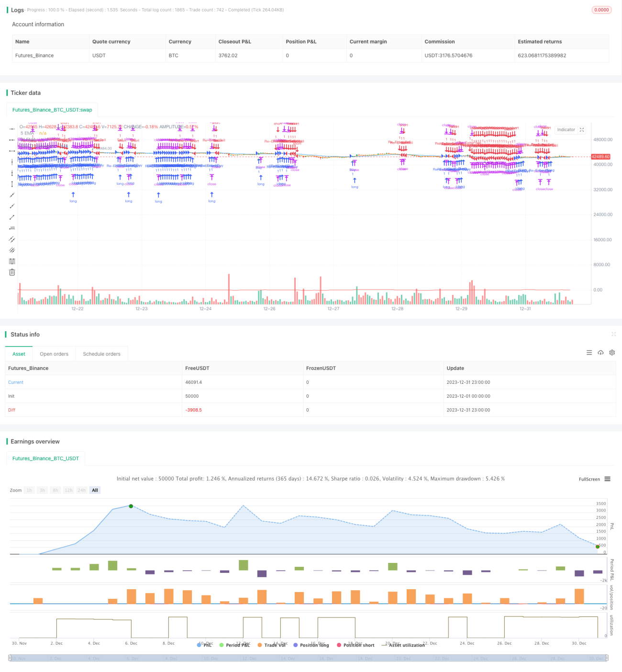The image size is (622, 672).
Task: Click the earnings chart range navigator bar
Action: pos(308,659)
